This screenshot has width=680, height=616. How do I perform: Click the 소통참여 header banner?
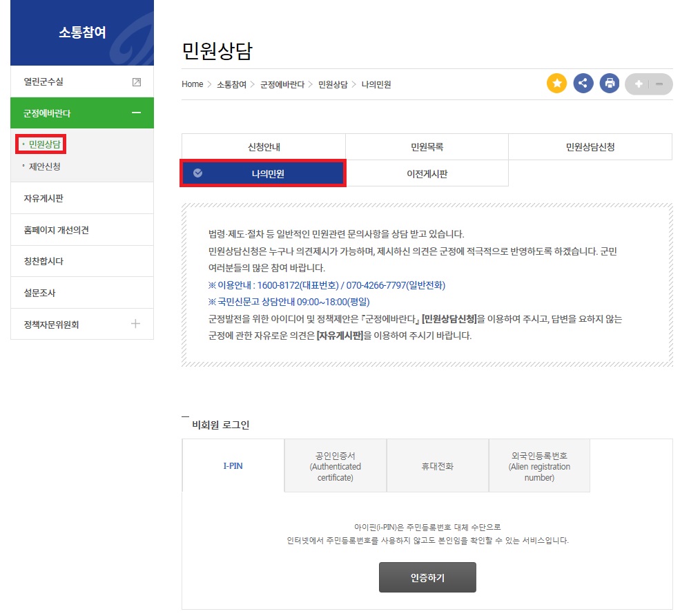pyautogui.click(x=81, y=32)
